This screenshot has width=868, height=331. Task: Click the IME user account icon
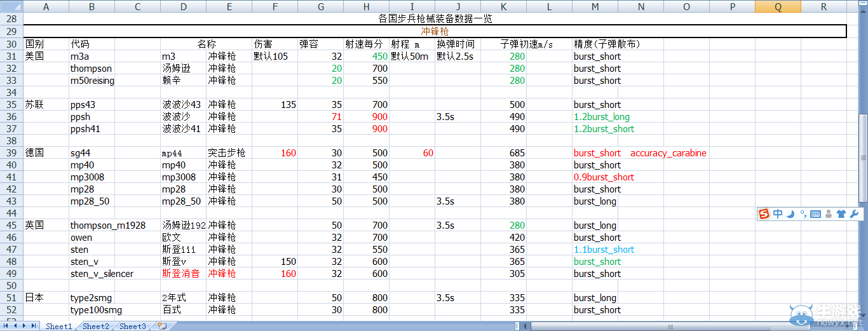828,214
